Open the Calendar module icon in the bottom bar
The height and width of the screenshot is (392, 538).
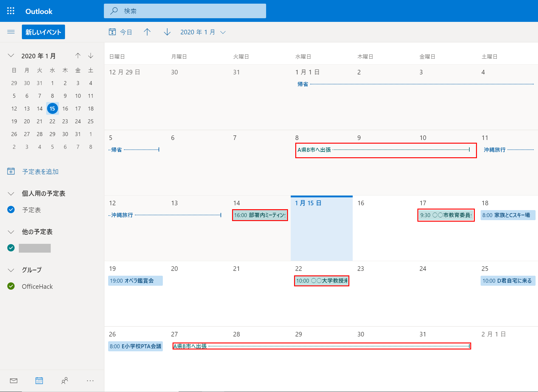pos(39,381)
